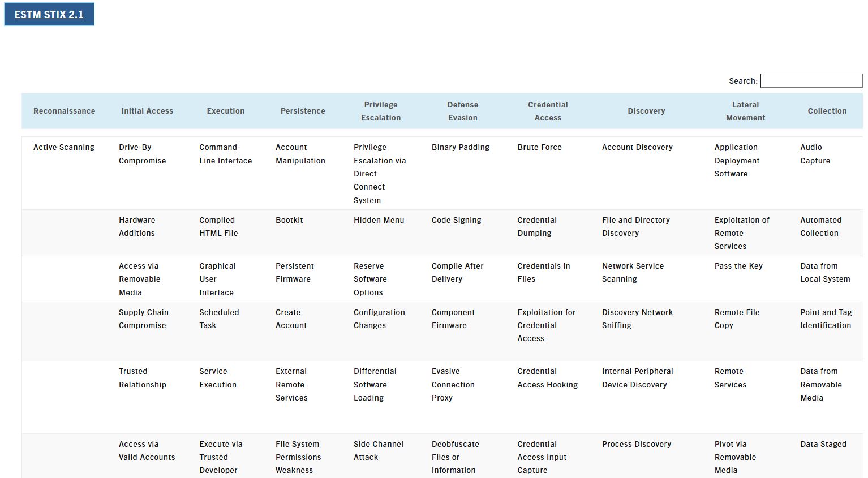Click the Persistence column header
The width and height of the screenshot is (868, 478).
coord(303,111)
